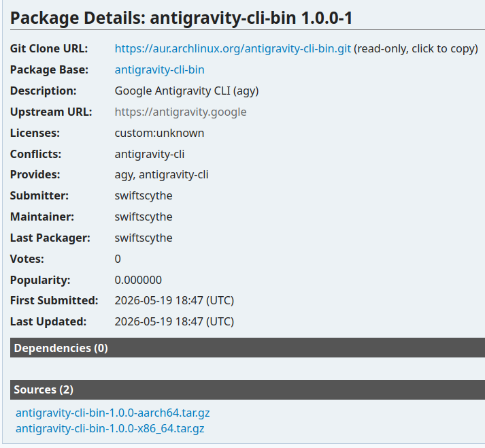Click the Conflicts value antigravity-cli

click(150, 154)
